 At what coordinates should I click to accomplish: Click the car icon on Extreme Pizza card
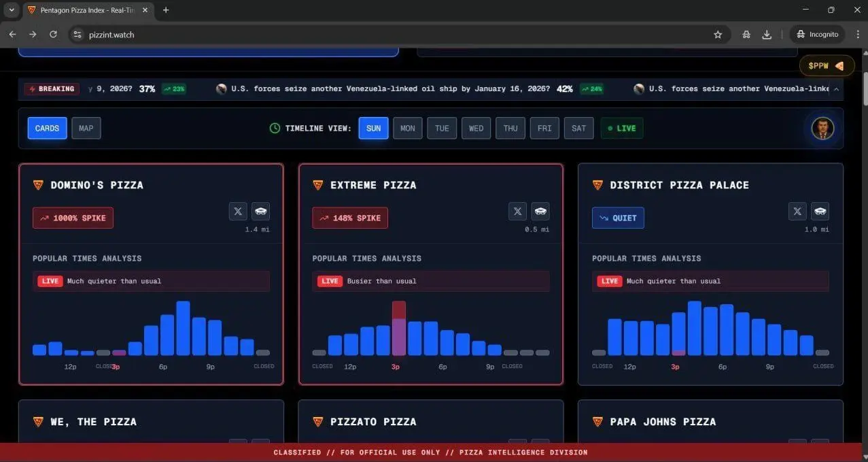(x=540, y=212)
